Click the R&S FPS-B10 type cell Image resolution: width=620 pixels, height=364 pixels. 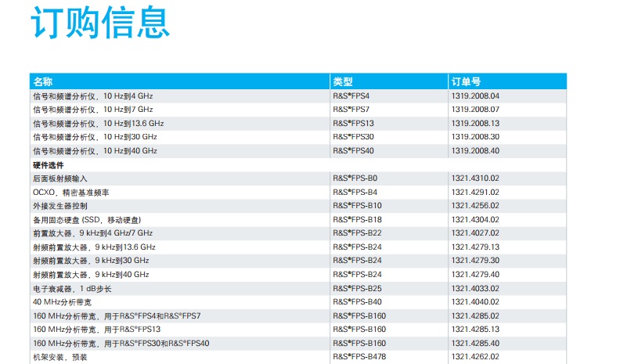click(357, 205)
